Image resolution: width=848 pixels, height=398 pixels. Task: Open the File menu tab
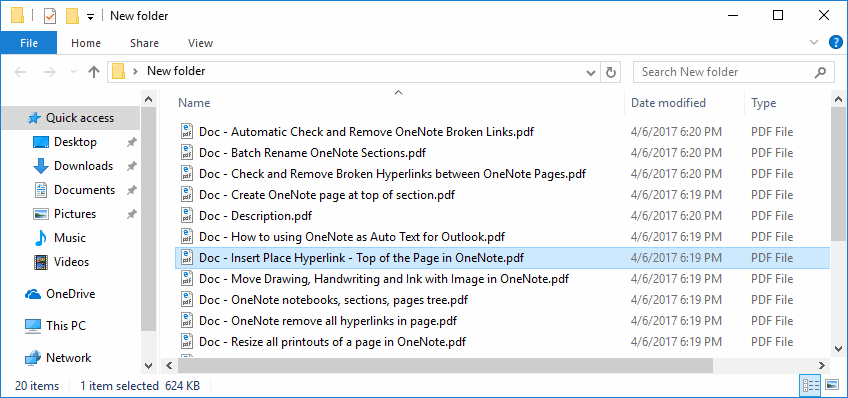29,43
